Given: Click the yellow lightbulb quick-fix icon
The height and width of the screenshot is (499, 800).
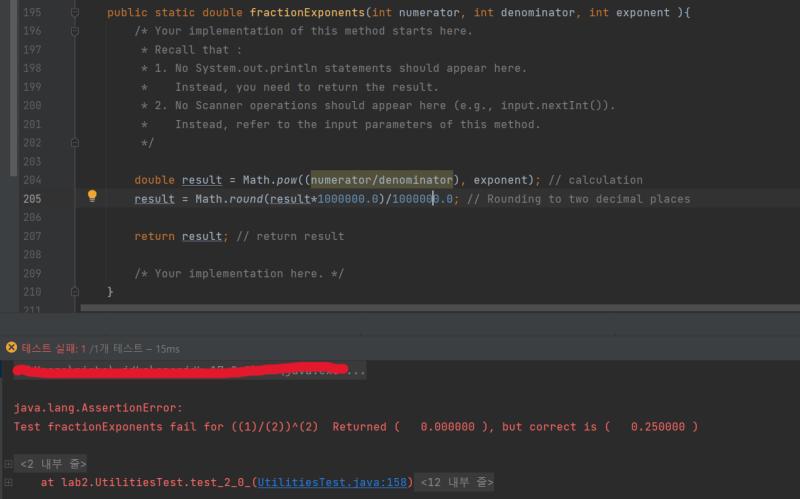Looking at the screenshot, I should [92, 196].
